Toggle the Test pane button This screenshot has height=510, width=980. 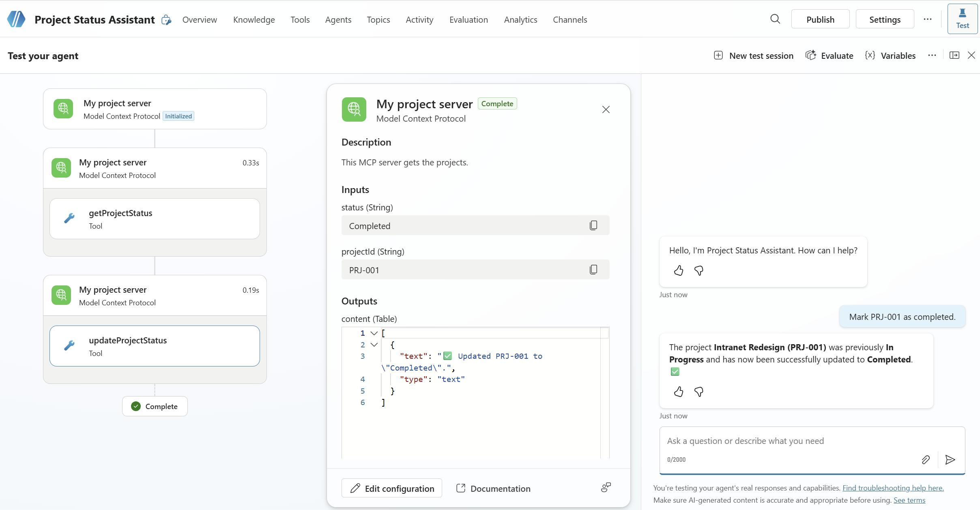pyautogui.click(x=962, y=19)
